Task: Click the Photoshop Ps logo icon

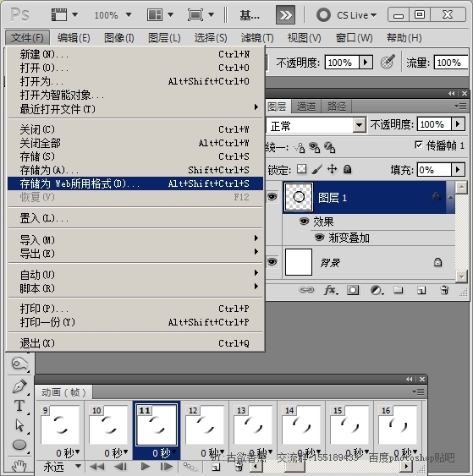Action: click(x=19, y=14)
